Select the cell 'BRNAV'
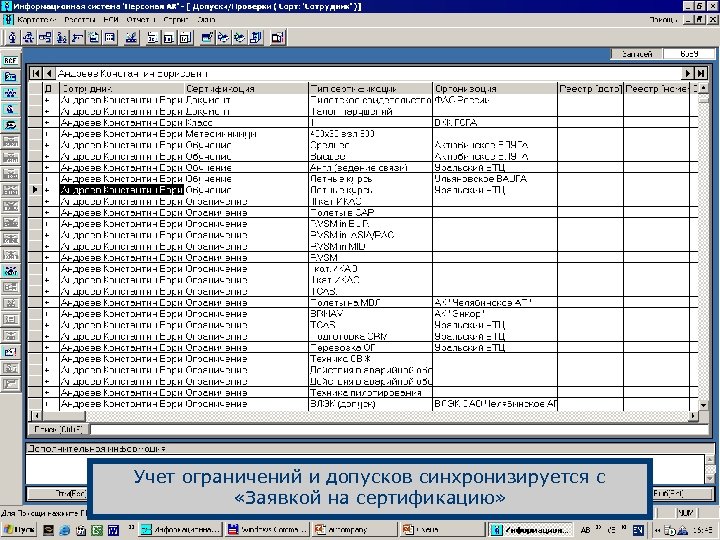This screenshot has height=540, width=720. [371, 314]
